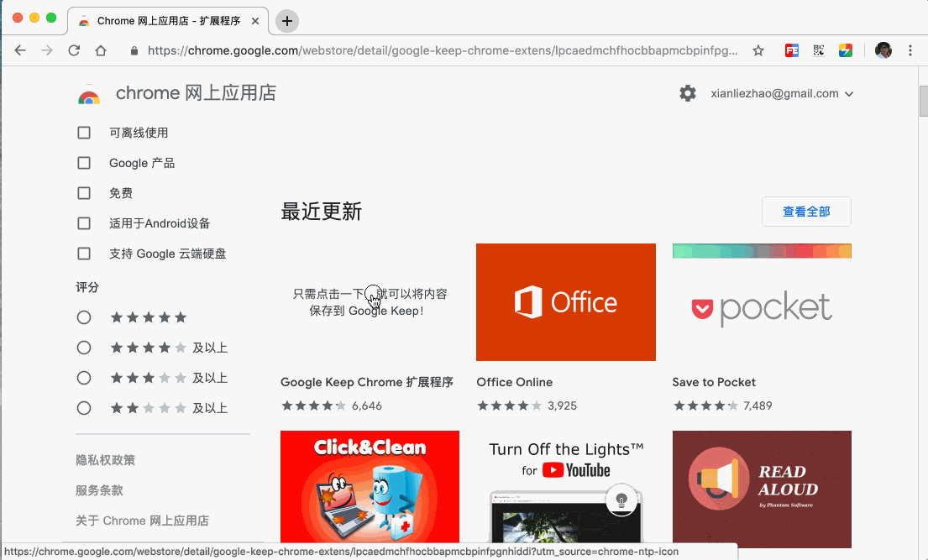Close the Chrome 网上应用店 tab
Image resolution: width=928 pixels, height=560 pixels.
[255, 21]
